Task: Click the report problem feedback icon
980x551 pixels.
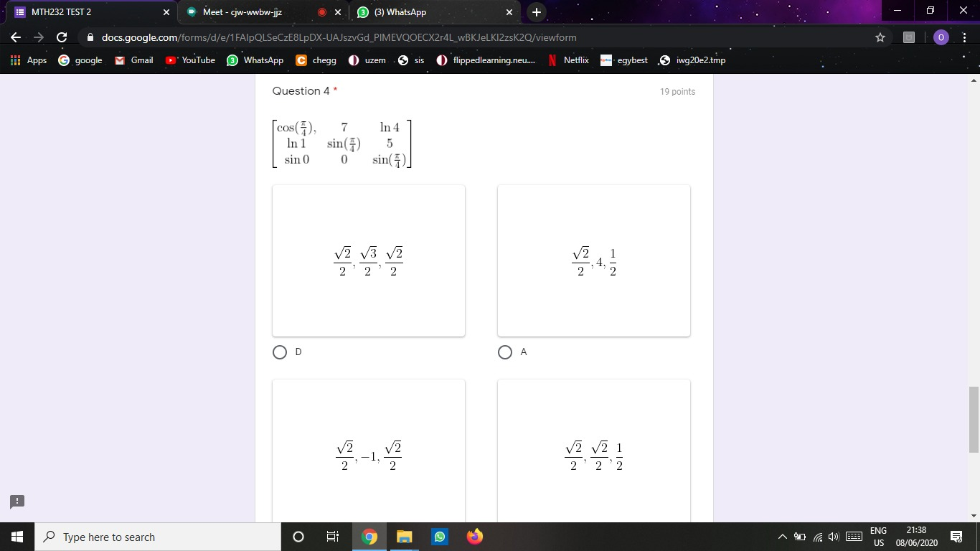Action: (x=17, y=501)
